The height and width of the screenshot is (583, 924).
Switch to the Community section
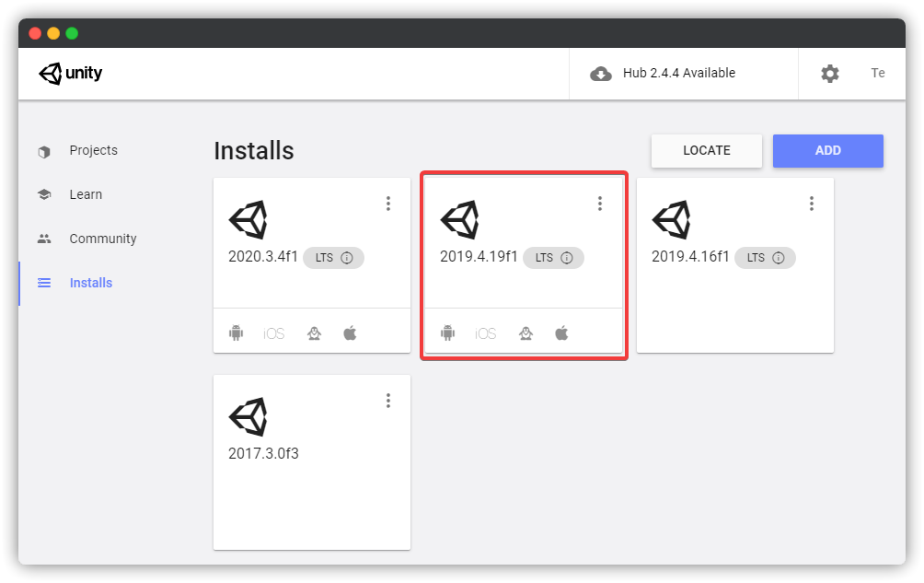(x=102, y=239)
